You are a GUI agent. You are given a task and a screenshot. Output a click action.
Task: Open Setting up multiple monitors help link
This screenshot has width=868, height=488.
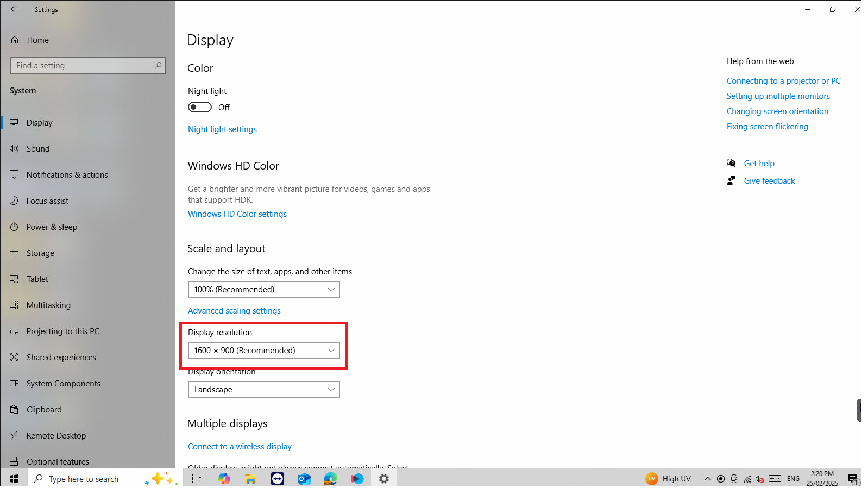point(778,96)
